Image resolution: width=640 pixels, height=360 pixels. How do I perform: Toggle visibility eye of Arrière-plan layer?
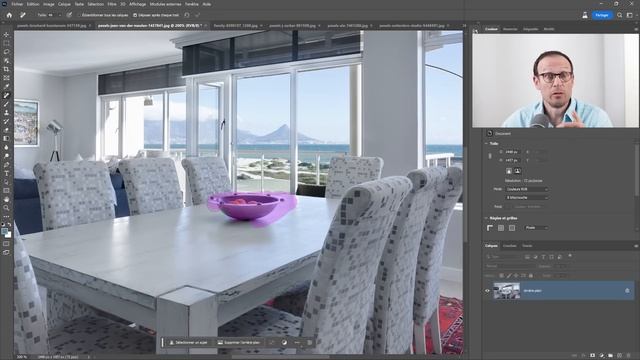coord(487,291)
